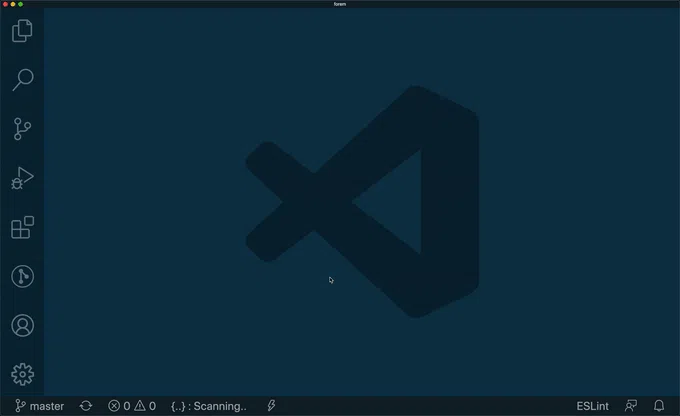Screen dimensions: 680x416
Task: Open the feedback icon in status bar
Action: click(x=631, y=406)
